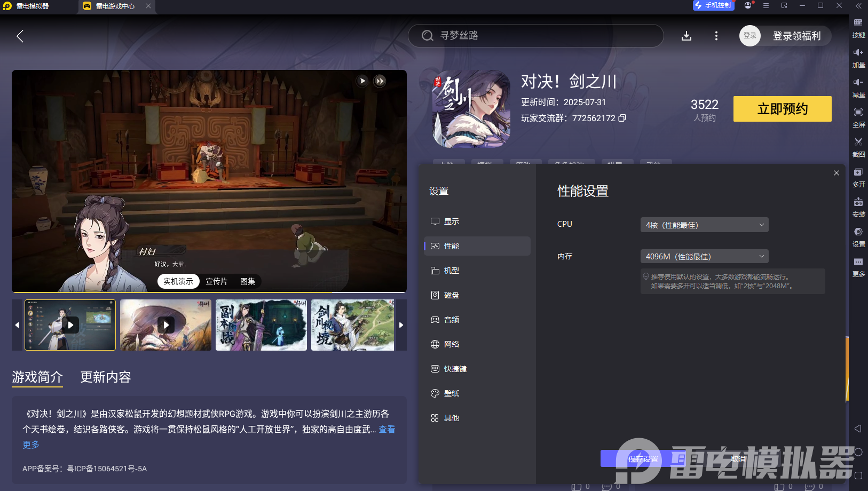This screenshot has height=491, width=868.
Task: Select the 显示 settings tab
Action: pyautogui.click(x=452, y=221)
